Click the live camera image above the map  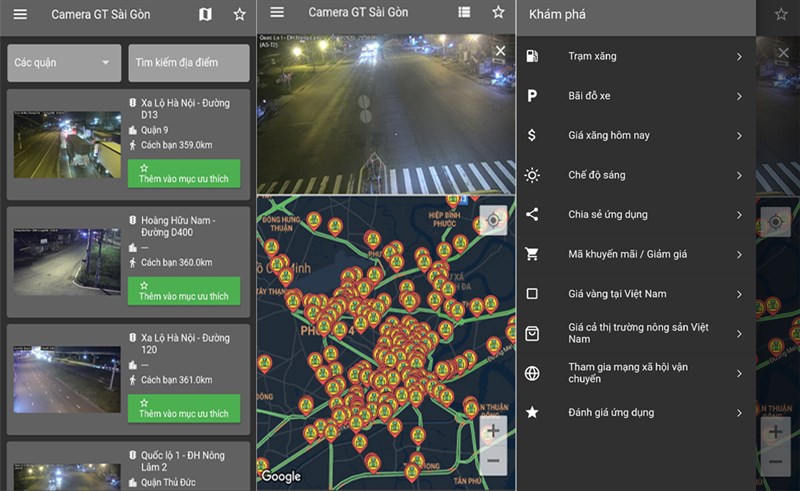(386, 114)
